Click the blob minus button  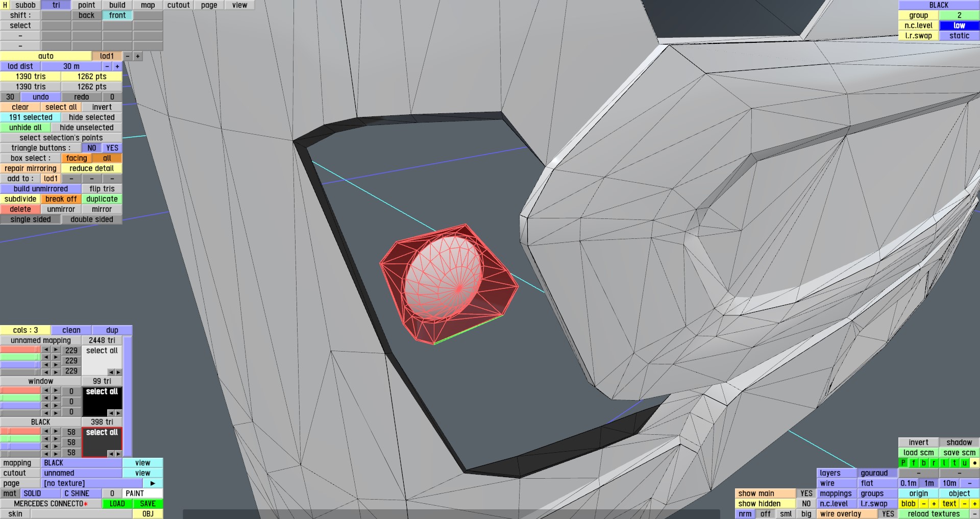[924, 504]
